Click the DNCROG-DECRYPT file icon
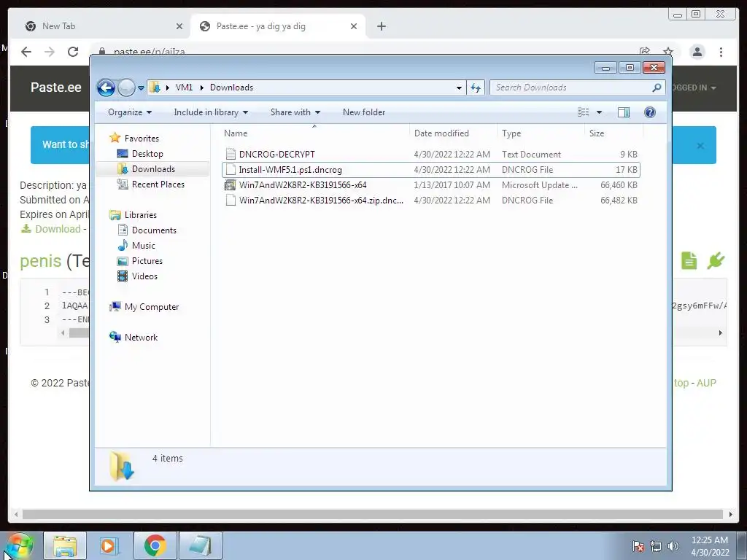The height and width of the screenshot is (560, 747). (x=231, y=154)
